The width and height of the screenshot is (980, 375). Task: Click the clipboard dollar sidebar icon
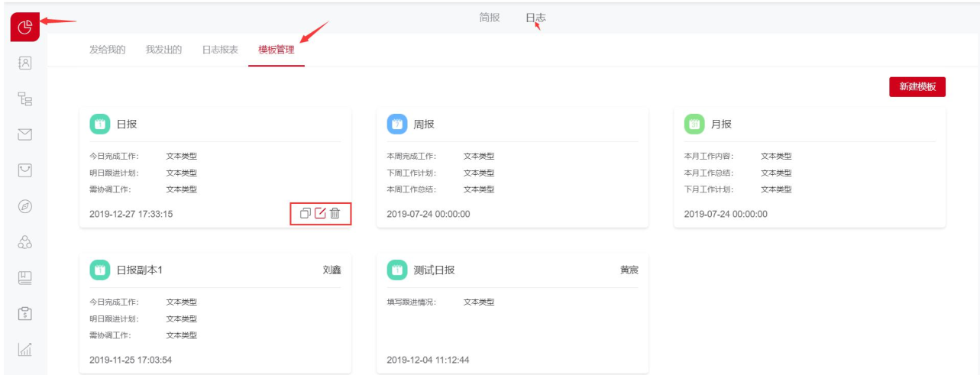coord(24,313)
